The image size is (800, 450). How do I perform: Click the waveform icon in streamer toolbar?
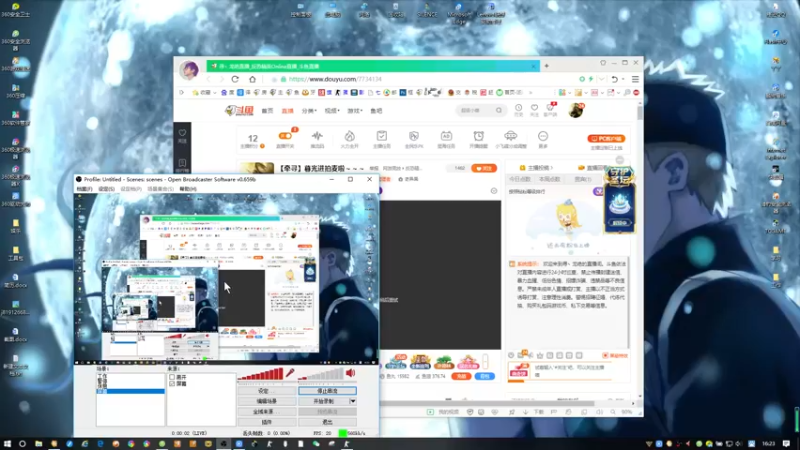[317, 136]
